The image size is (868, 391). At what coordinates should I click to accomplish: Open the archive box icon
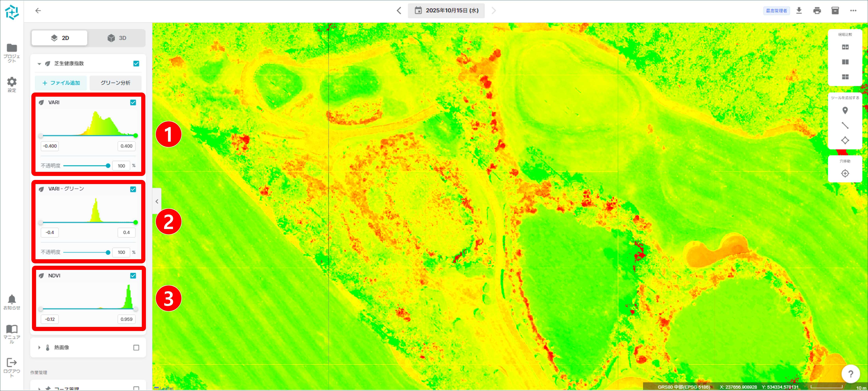[x=835, y=10]
